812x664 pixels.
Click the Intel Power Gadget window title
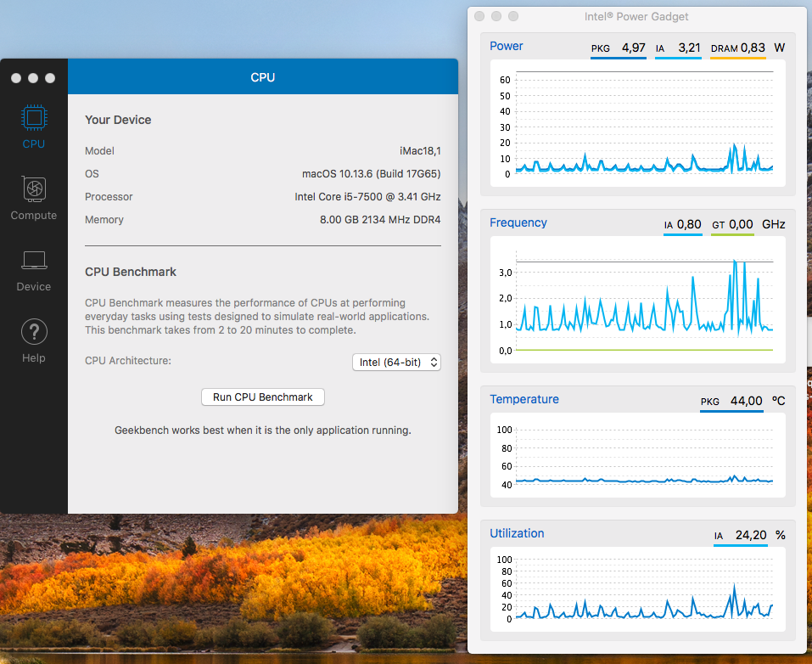coord(636,17)
